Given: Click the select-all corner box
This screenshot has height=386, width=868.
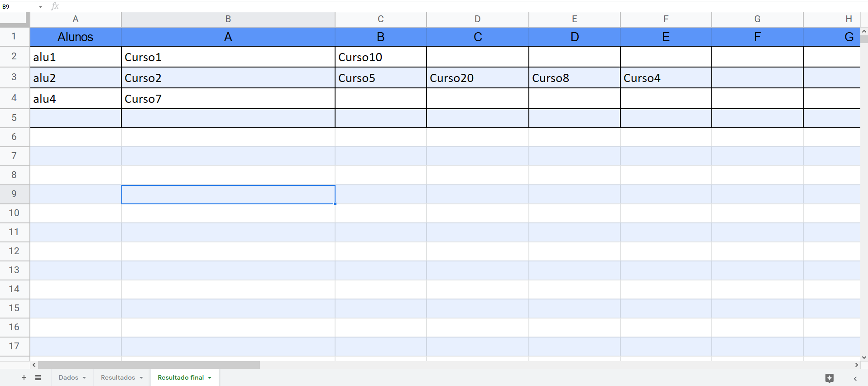Looking at the screenshot, I should click(x=14, y=19).
